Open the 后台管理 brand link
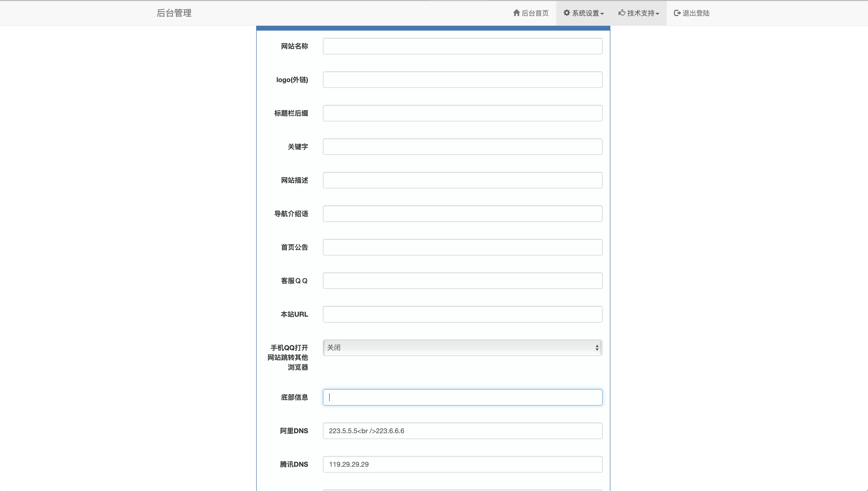Image resolution: width=868 pixels, height=491 pixels. [174, 13]
